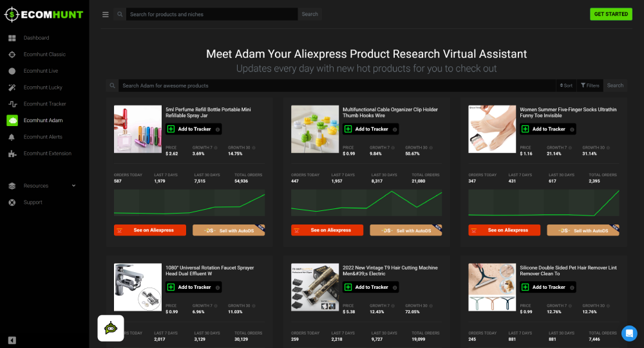Open the Filters dropdown
This screenshot has width=644, height=348.
(x=590, y=86)
